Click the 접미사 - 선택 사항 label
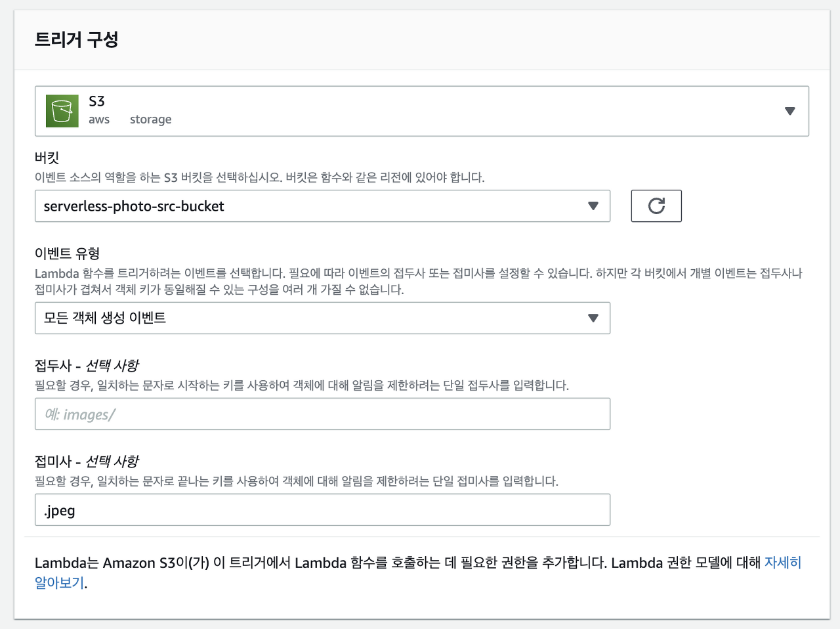840x629 pixels. pos(87,461)
